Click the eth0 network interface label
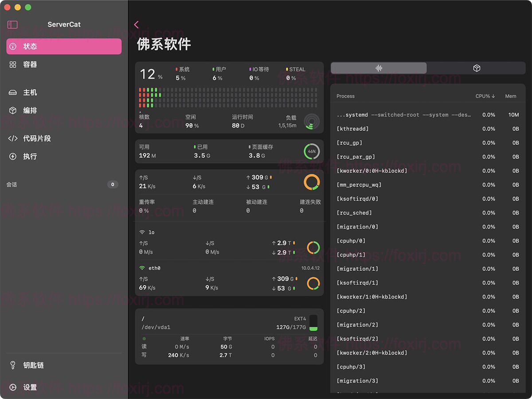 pyautogui.click(x=154, y=268)
